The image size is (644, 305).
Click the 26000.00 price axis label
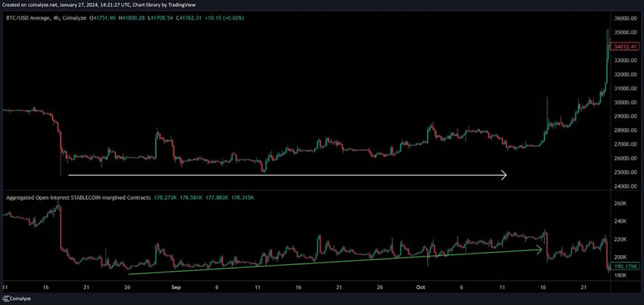tap(626, 158)
